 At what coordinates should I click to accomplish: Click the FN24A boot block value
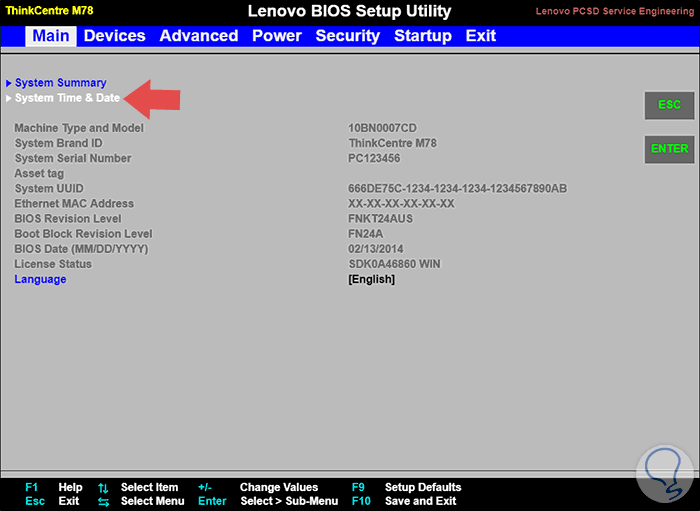[x=366, y=234]
